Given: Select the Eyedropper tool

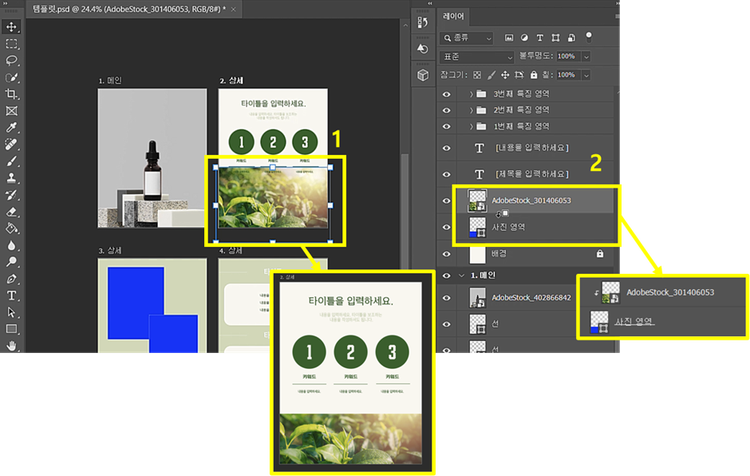Looking at the screenshot, I should click(x=11, y=127).
